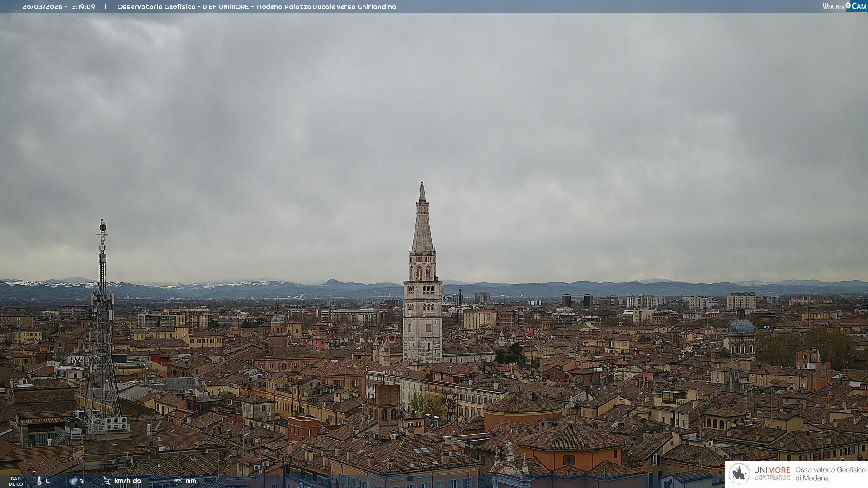Click the rain umbrella icon
Image resolution: width=868 pixels, height=488 pixels.
coord(178,481)
